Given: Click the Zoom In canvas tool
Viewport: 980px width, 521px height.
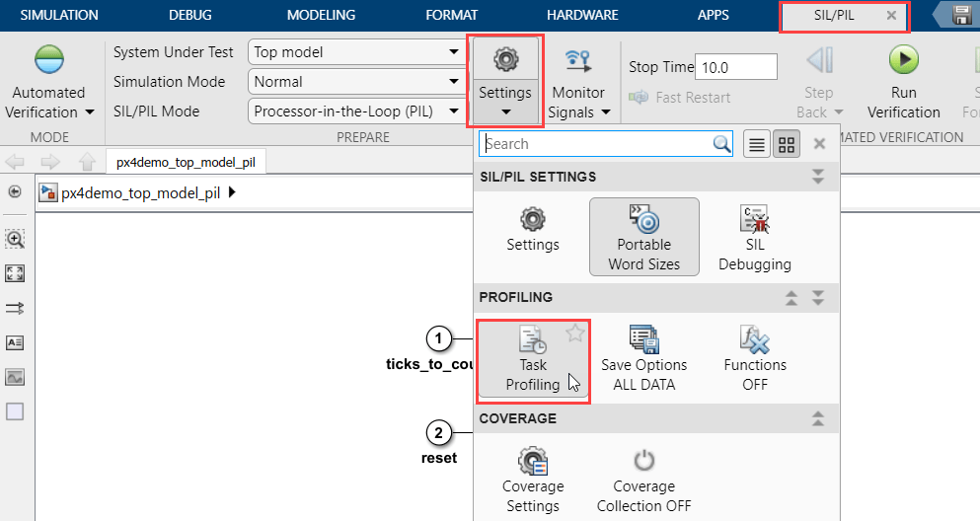Looking at the screenshot, I should [15, 239].
